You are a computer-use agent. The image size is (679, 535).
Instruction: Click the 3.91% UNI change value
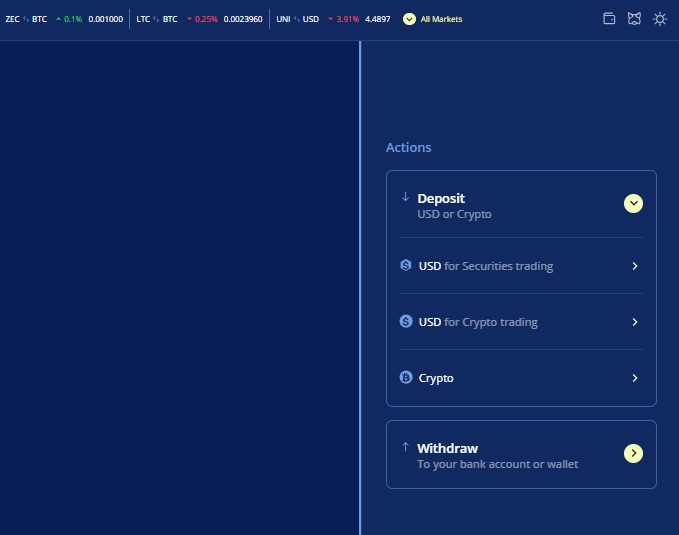[x=348, y=19]
